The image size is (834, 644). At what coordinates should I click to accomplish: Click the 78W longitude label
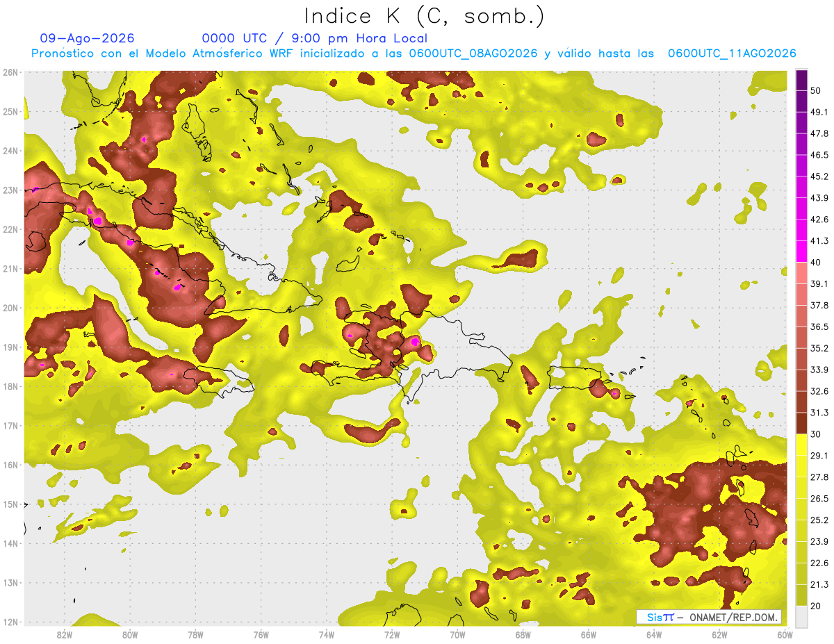(x=195, y=635)
